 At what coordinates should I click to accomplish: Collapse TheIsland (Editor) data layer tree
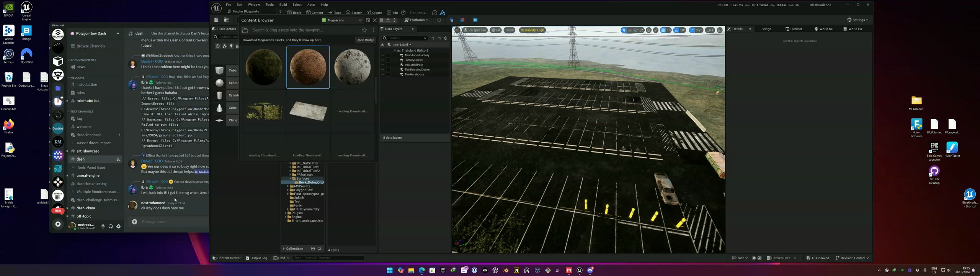[395, 51]
